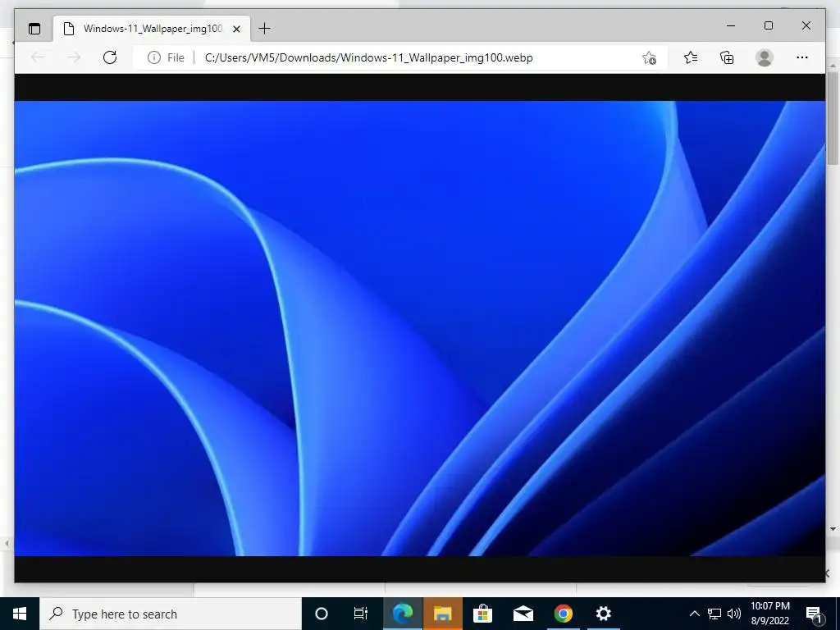Open Settings gear on taskbar
Viewport: 840px width, 630px height.
tap(603, 614)
